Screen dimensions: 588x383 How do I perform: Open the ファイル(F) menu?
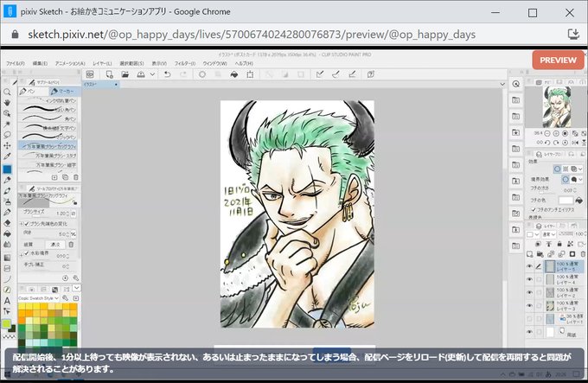click(x=16, y=63)
